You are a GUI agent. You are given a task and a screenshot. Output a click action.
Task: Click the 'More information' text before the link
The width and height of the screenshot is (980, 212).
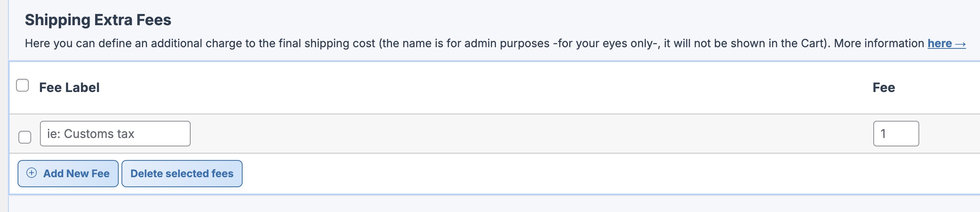click(x=878, y=44)
